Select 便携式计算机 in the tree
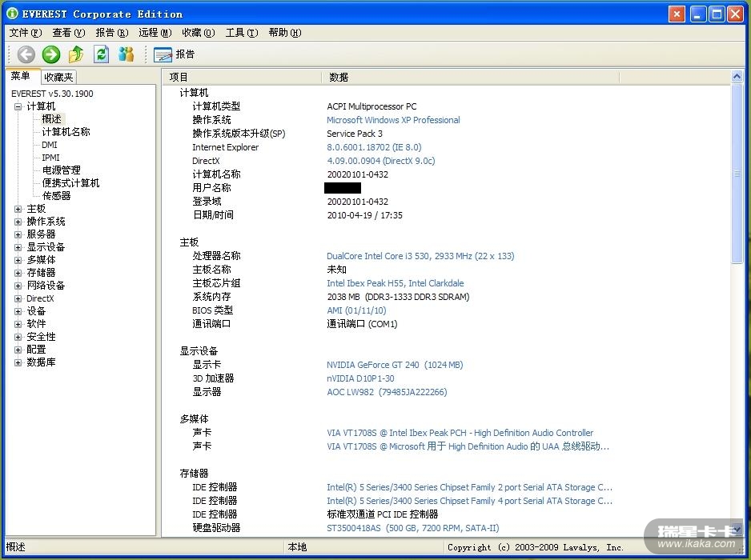 coord(71,183)
